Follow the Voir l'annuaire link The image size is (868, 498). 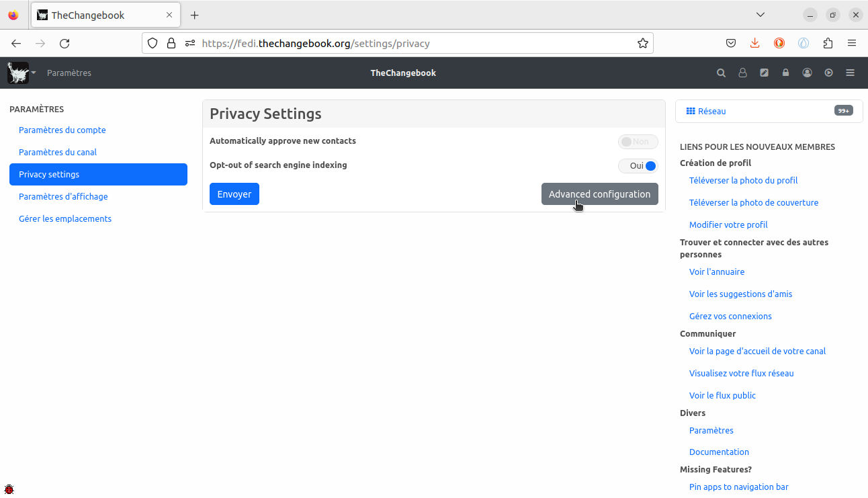717,272
